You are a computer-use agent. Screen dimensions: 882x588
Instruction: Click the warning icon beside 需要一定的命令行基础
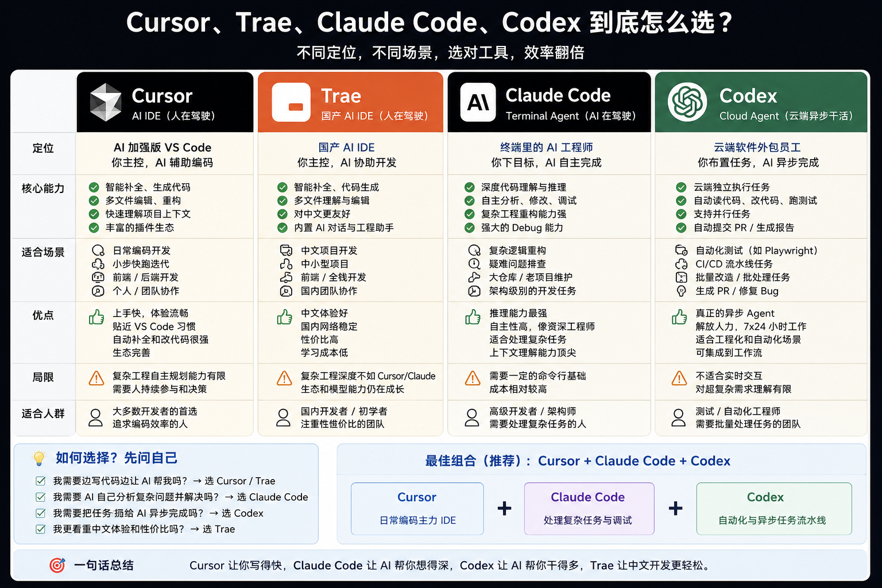[473, 378]
